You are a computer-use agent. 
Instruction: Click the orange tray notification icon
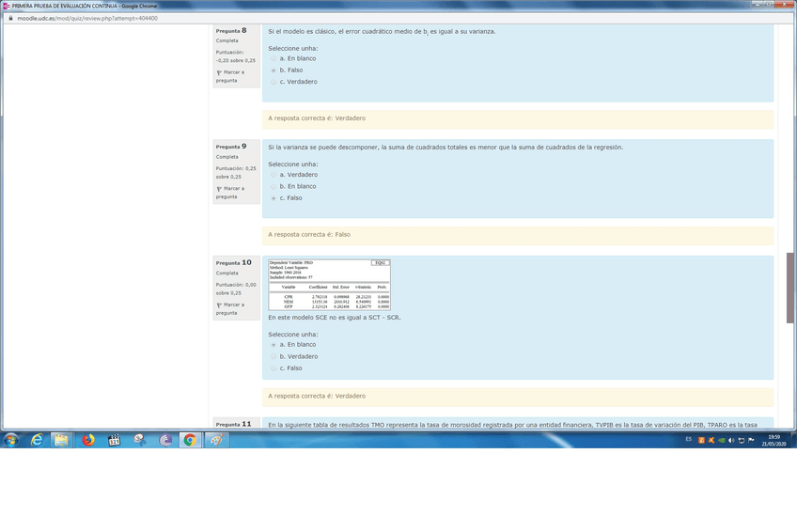(701, 440)
